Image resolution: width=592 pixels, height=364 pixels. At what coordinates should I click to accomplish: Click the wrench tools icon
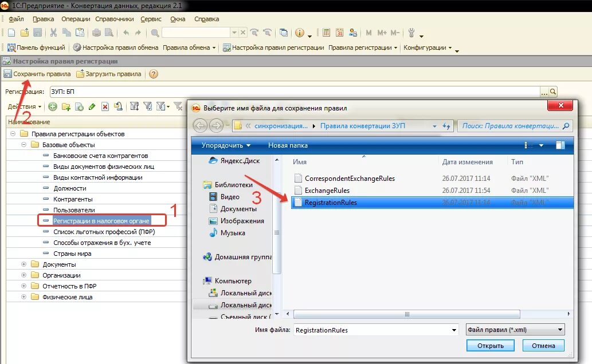[411, 33]
